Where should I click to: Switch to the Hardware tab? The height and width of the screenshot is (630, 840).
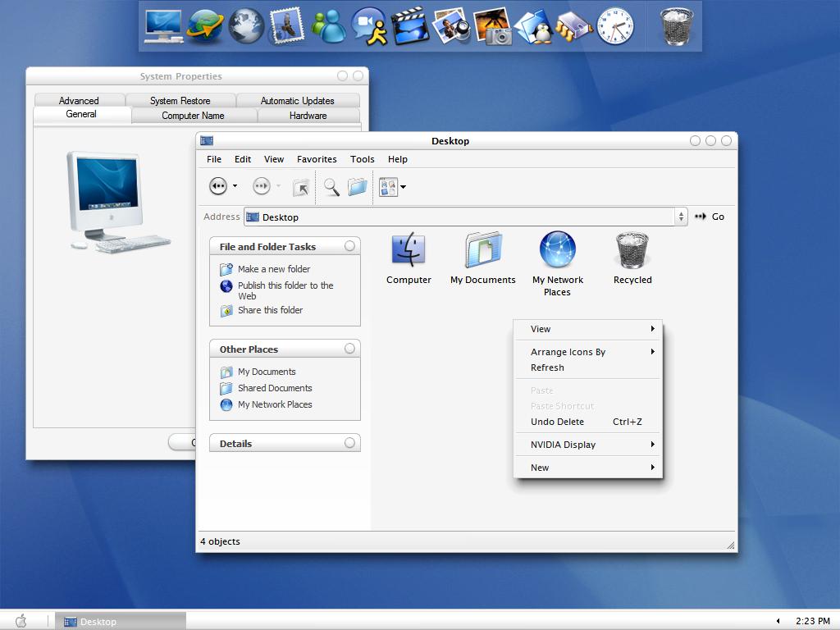[308, 115]
